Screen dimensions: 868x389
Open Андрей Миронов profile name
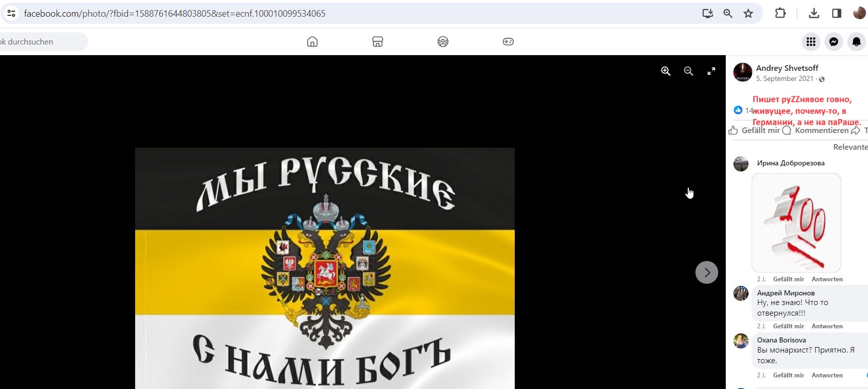click(x=786, y=293)
